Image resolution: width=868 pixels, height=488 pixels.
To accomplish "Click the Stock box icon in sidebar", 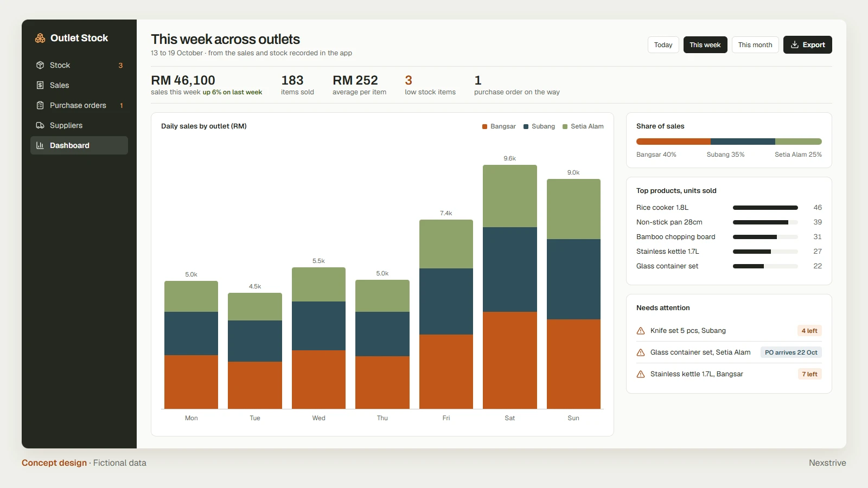I will coord(40,65).
